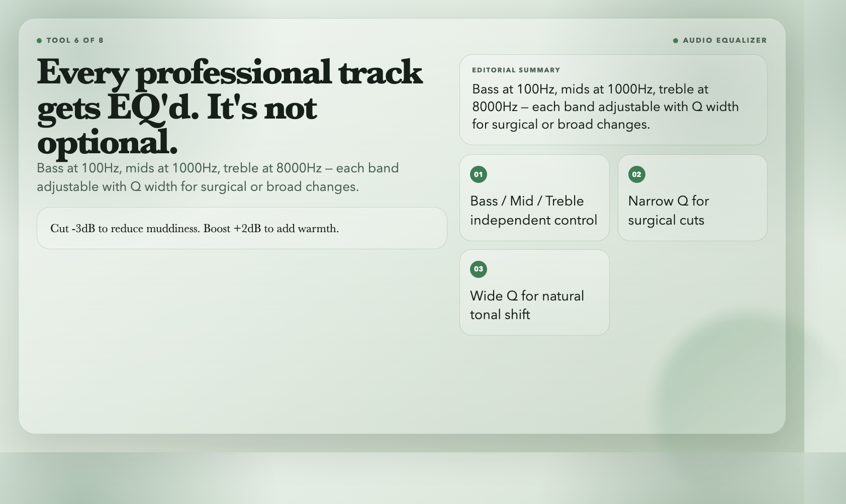Select the 'Cut -3dB to reduce muddiness' tip box

pos(242,228)
